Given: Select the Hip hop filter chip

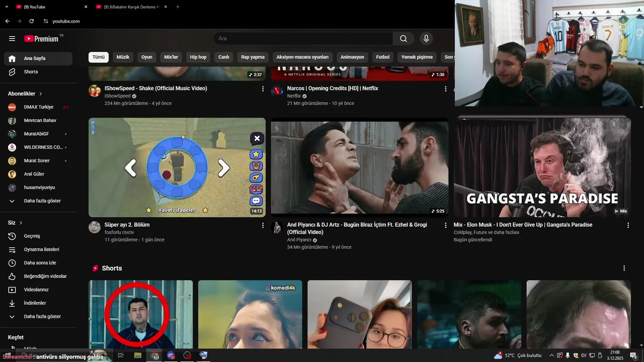Looking at the screenshot, I should (198, 57).
